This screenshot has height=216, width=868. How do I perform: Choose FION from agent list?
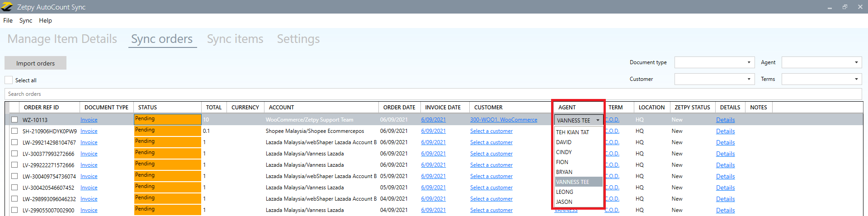click(x=579, y=162)
